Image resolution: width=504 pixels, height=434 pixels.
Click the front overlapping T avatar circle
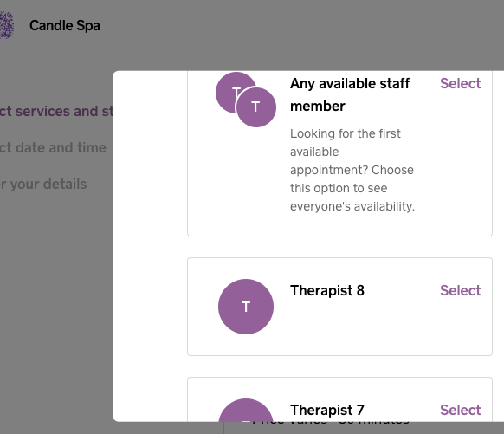coord(255,107)
